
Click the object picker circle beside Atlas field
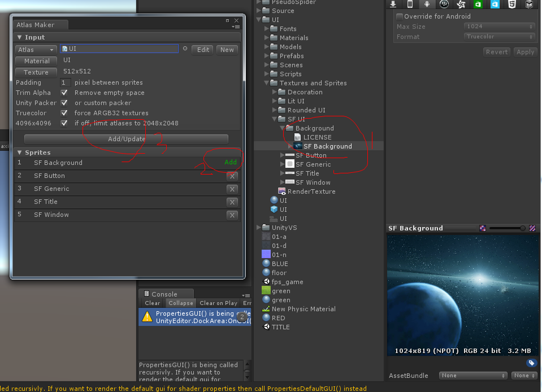pos(185,49)
